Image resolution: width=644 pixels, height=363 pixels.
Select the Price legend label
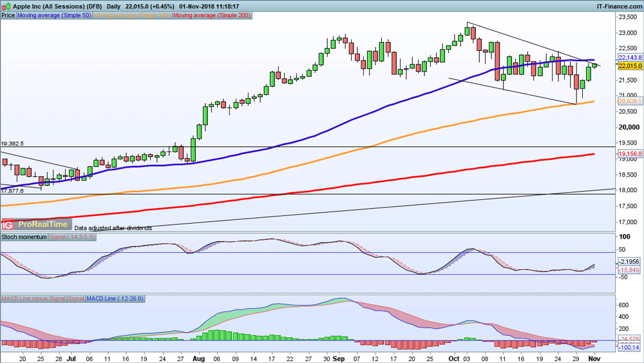(8, 15)
